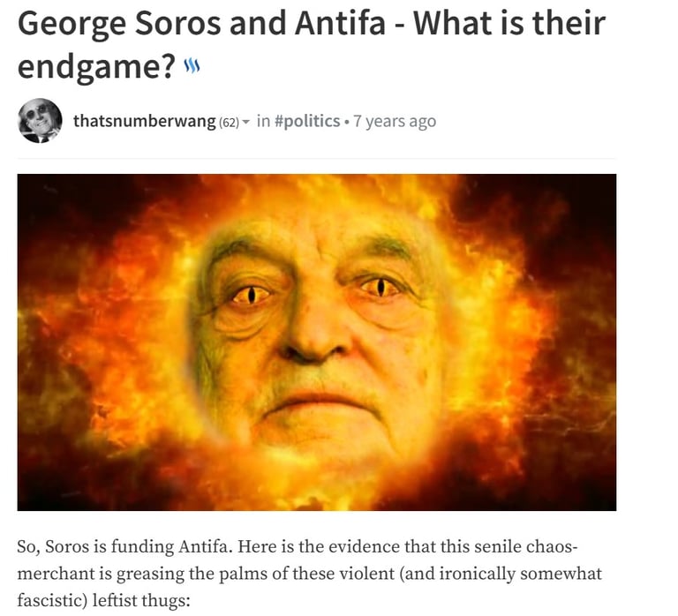Click the thin divider line under the author row
The image size is (678, 616).
[x=317, y=159]
